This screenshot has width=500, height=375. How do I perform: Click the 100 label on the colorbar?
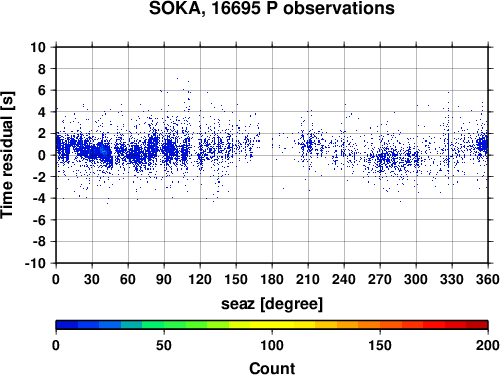tap(272, 345)
